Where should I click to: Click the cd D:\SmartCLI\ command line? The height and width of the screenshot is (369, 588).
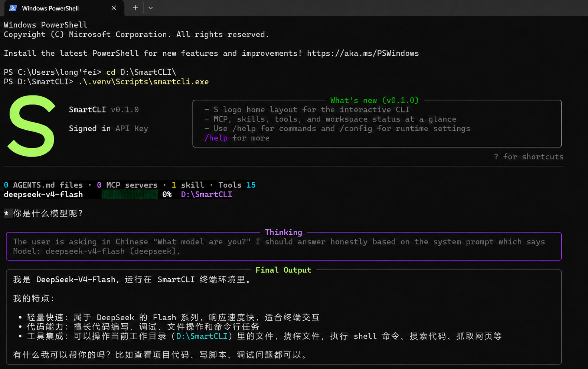141,72
